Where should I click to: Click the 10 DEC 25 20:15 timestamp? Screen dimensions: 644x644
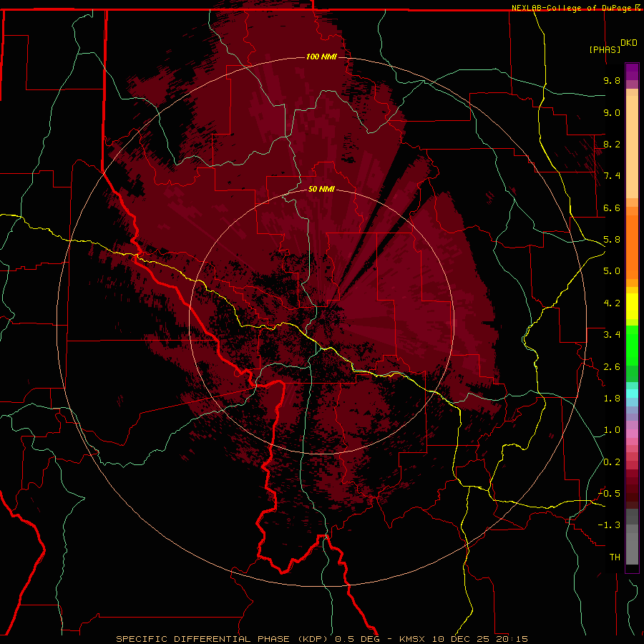479,639
